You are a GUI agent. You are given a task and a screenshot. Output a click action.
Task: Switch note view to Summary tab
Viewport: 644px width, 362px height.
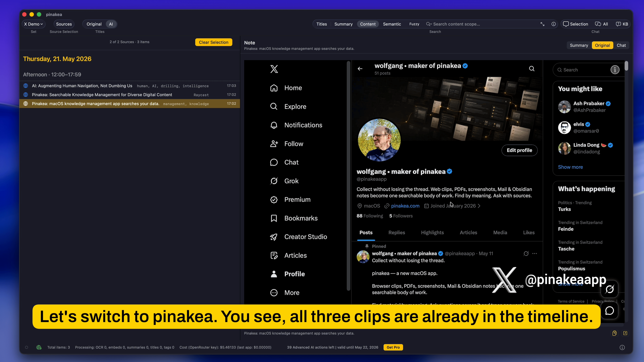tap(579, 45)
